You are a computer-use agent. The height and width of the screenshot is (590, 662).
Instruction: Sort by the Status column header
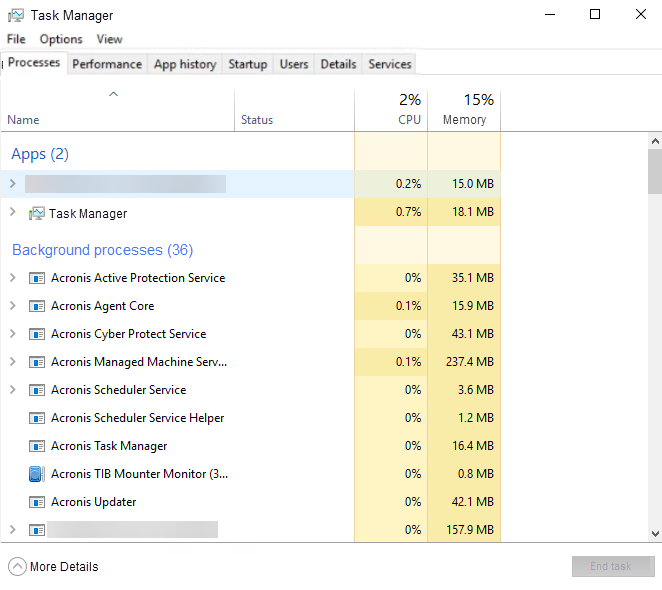294,111
